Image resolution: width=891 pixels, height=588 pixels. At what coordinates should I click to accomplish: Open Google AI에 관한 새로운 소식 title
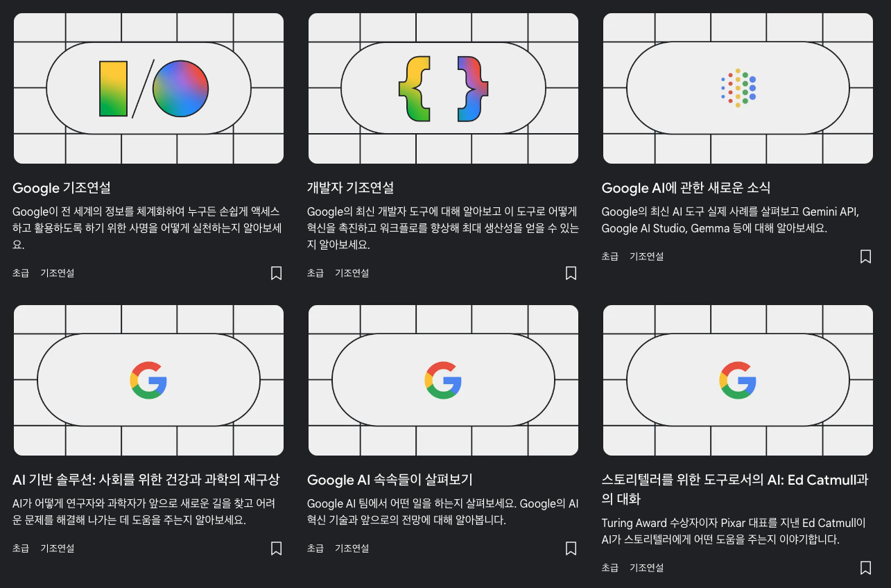[x=686, y=188]
